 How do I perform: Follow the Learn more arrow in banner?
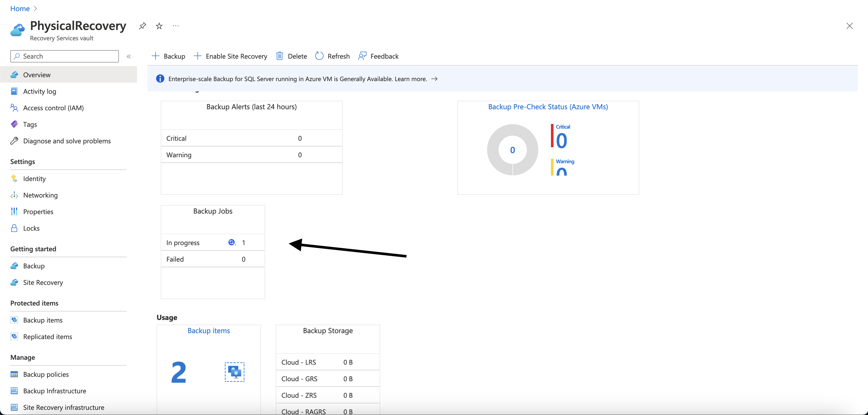(x=434, y=79)
